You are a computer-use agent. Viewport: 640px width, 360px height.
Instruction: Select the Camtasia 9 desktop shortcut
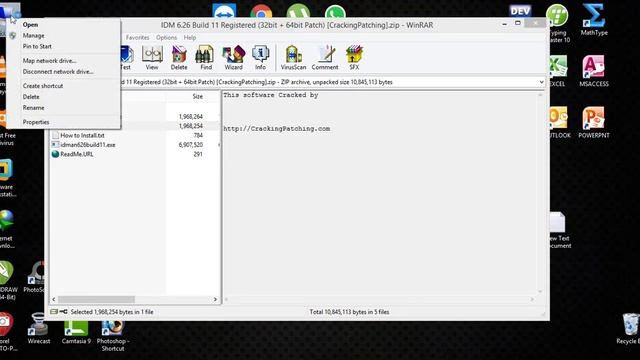(x=76, y=332)
